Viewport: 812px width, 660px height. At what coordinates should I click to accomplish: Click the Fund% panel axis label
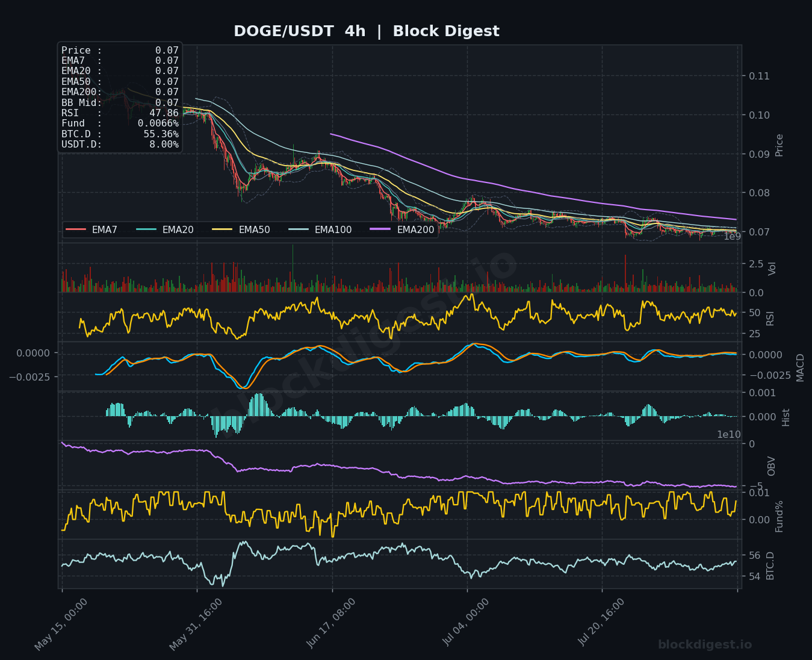[779, 516]
